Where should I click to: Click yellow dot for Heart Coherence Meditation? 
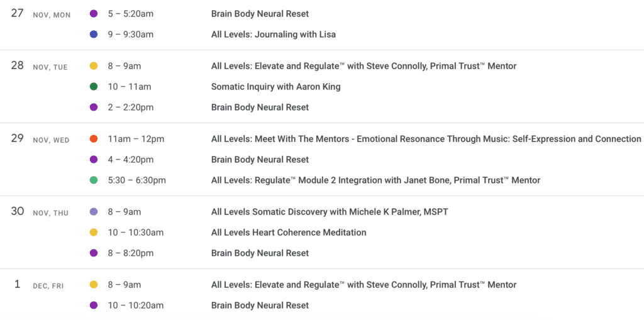(x=94, y=233)
